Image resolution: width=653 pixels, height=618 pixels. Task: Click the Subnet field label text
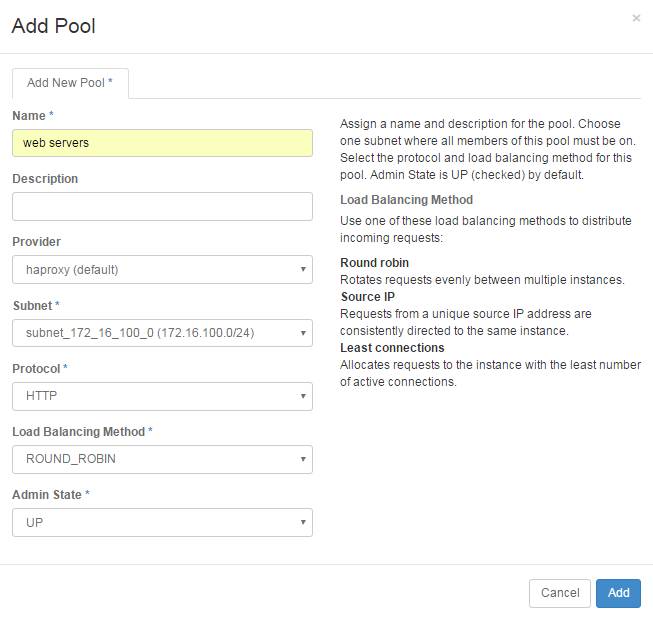click(x=32, y=305)
